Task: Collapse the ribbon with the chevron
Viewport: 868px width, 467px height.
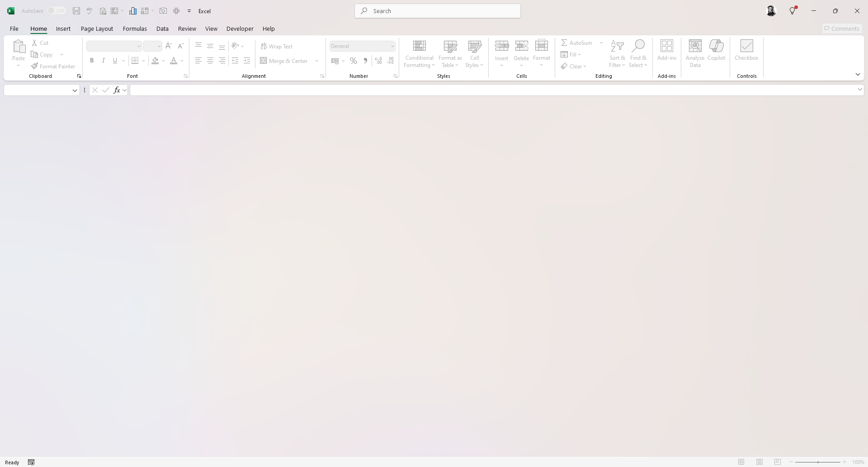Action: point(857,75)
